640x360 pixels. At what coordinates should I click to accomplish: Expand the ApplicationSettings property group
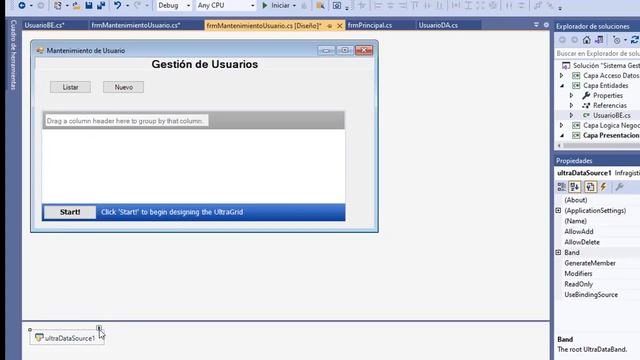558,210
